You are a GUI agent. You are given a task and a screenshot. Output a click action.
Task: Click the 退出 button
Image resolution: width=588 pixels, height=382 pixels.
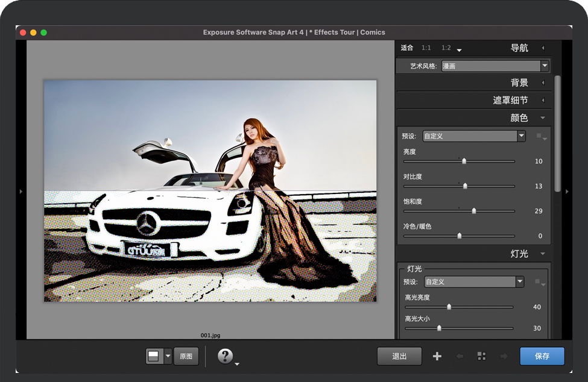pyautogui.click(x=399, y=356)
